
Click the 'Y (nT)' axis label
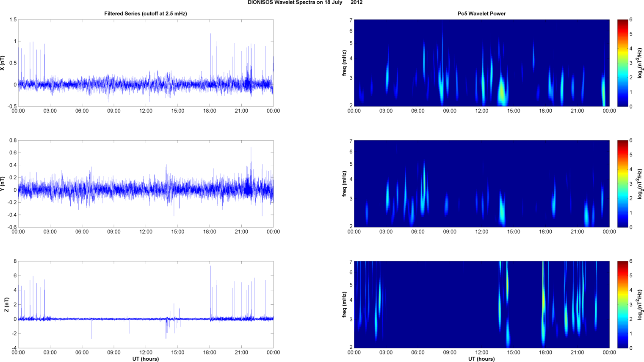[3, 184]
